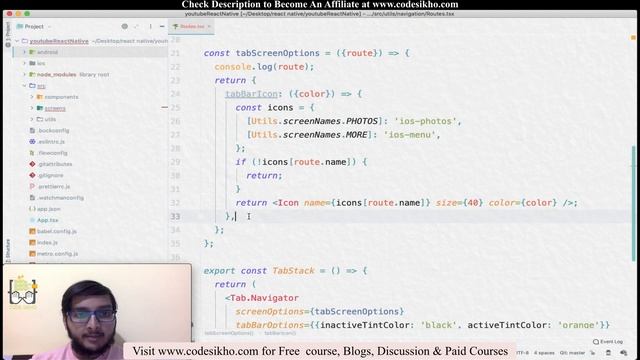Click the .prettierrc.js file icon
The width and height of the screenshot is (640, 360).
32,187
